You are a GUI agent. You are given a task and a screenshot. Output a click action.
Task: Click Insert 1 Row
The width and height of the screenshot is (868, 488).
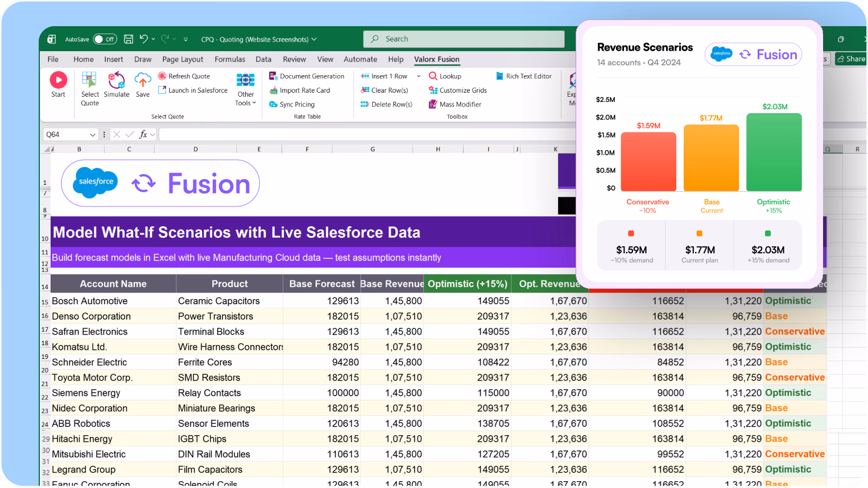[384, 76]
